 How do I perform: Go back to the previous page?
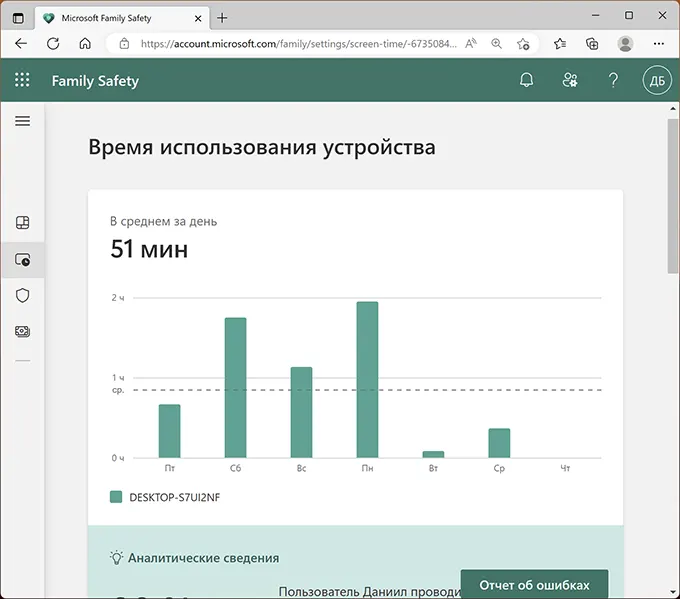[x=21, y=43]
